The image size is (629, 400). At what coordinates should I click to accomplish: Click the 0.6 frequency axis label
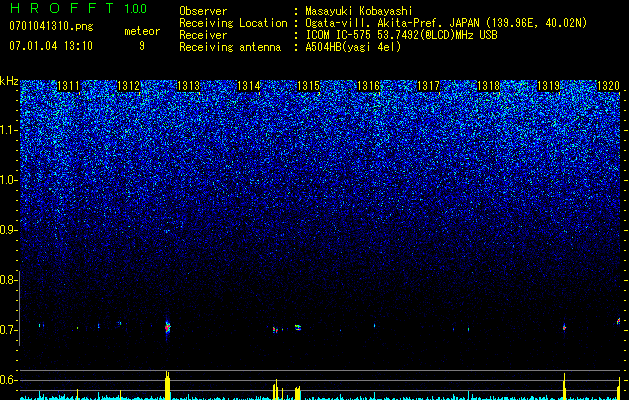[x=9, y=380]
